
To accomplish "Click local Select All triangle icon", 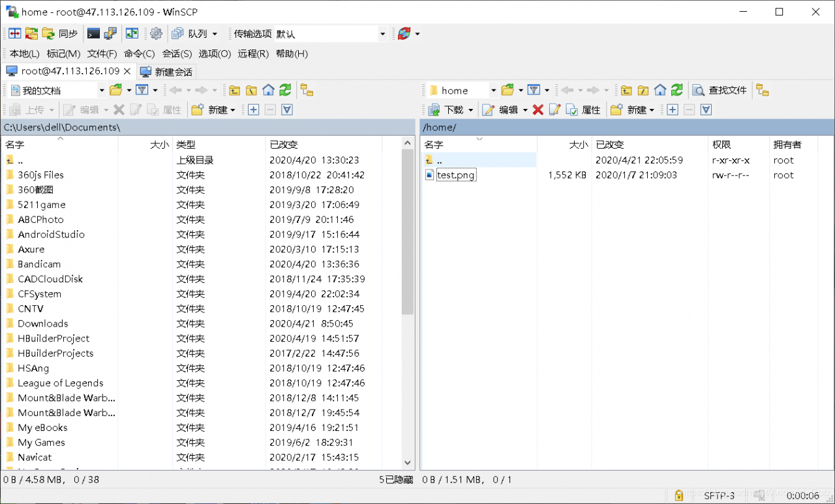I will click(287, 110).
